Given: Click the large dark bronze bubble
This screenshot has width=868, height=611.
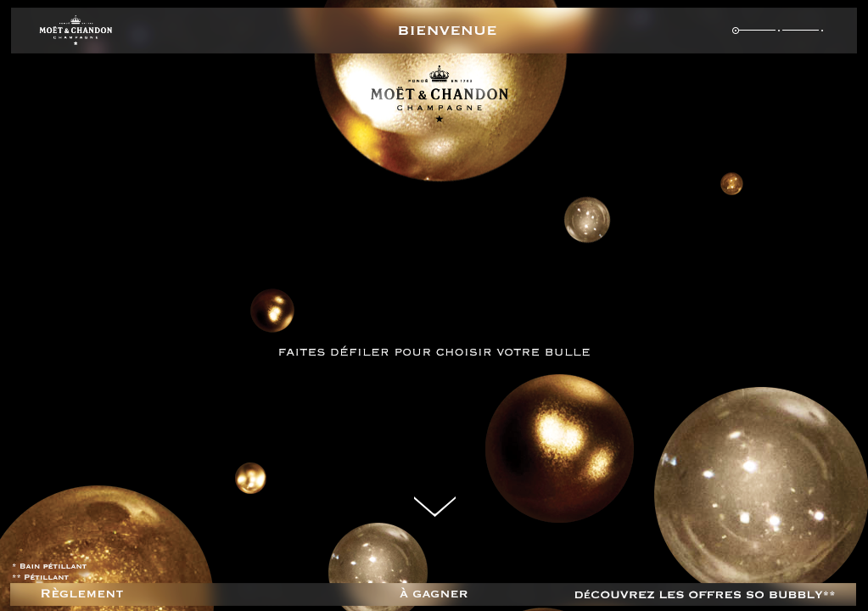Looking at the screenshot, I should pos(559,448).
